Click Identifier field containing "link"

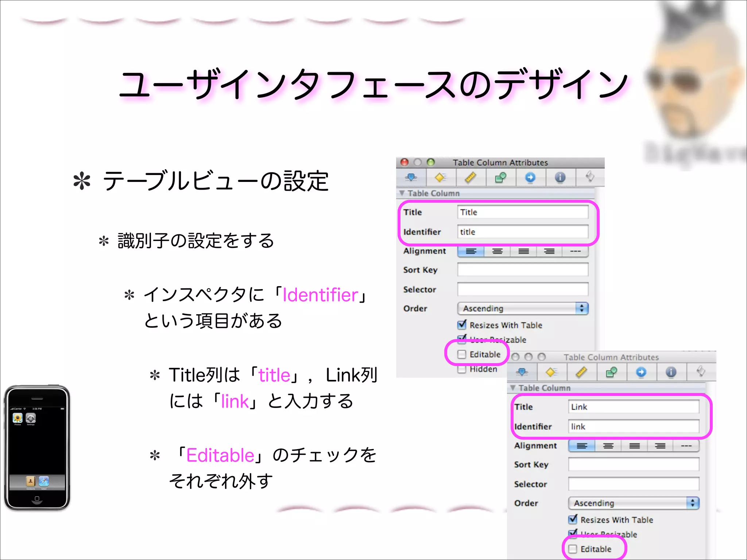pos(634,427)
